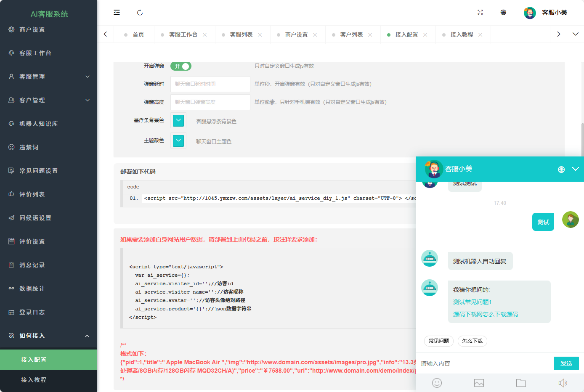Open the 测试常见问题1 suggested link
The image size is (584, 392).
point(473,302)
